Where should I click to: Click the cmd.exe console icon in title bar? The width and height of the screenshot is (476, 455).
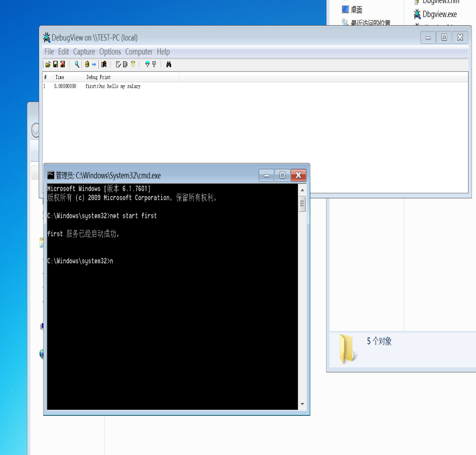coord(51,175)
